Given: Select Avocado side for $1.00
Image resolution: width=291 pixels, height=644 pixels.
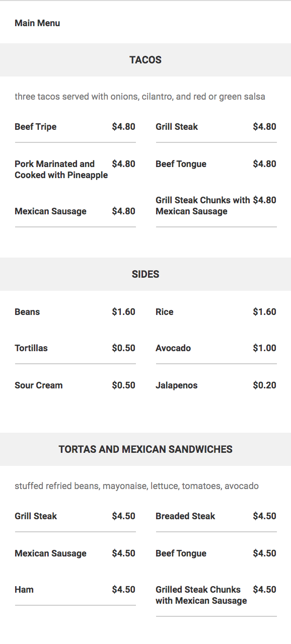Looking at the screenshot, I should click(216, 348).
